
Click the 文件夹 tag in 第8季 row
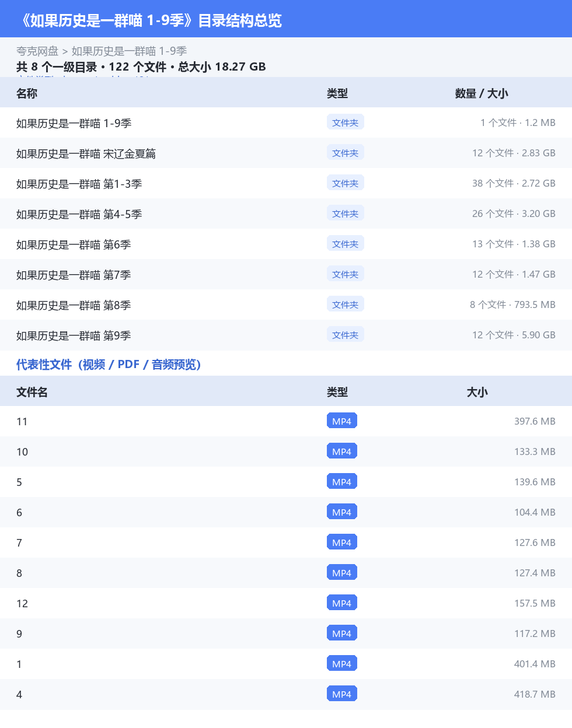(x=346, y=304)
